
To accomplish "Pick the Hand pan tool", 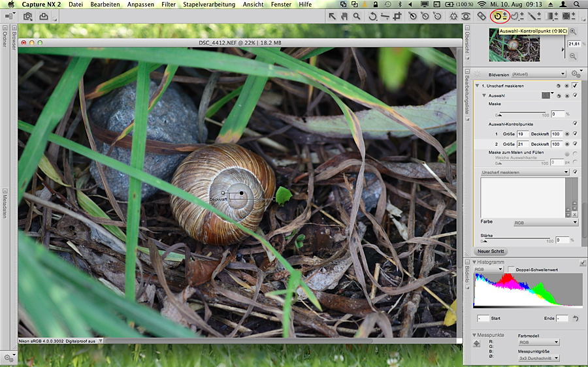I will coord(344,16).
